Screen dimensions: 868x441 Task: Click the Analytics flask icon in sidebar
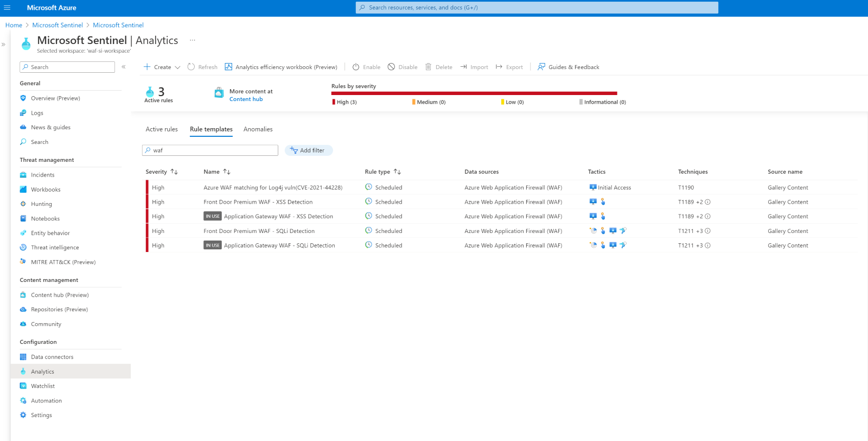23,371
